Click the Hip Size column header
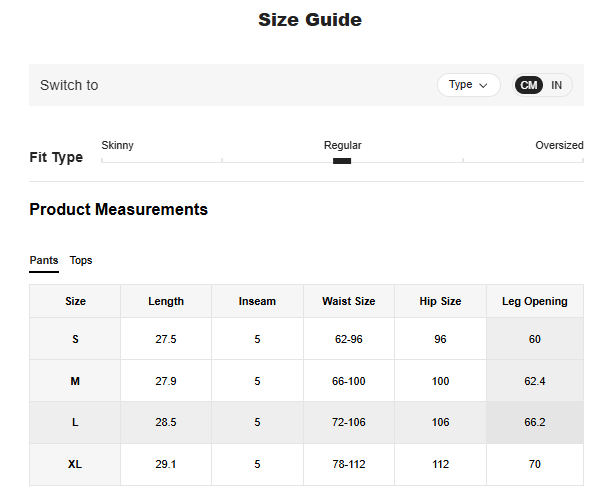 click(x=440, y=301)
